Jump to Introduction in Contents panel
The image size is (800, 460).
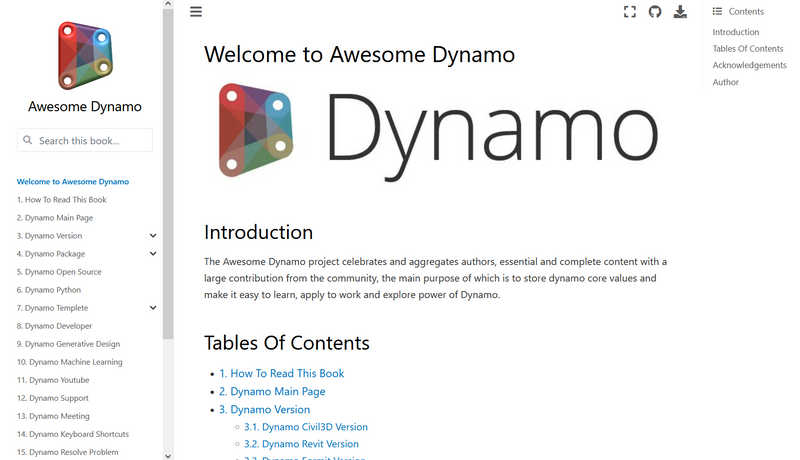point(736,32)
